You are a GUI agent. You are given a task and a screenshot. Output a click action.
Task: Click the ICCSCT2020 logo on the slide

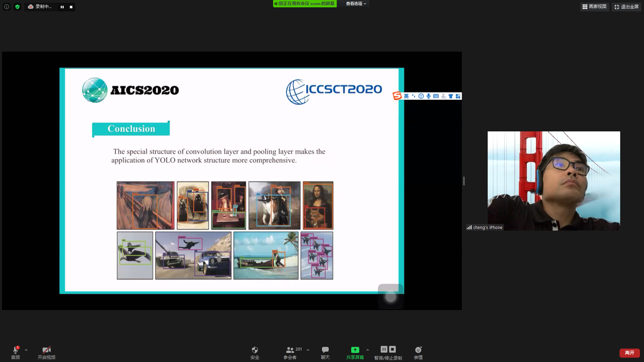pos(334,91)
